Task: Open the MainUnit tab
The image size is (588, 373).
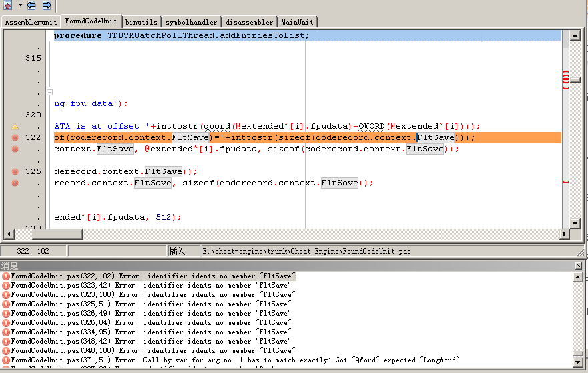Action: click(x=298, y=22)
